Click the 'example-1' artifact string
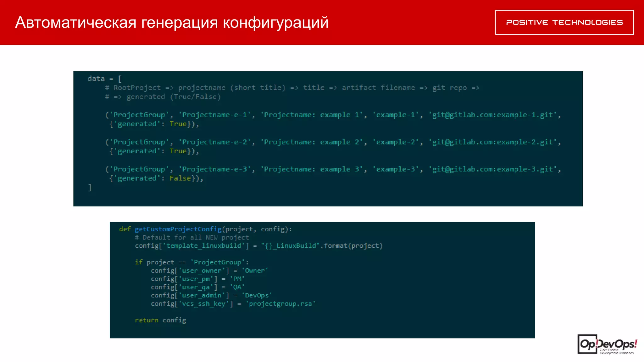The width and height of the screenshot is (644, 362). (396, 115)
